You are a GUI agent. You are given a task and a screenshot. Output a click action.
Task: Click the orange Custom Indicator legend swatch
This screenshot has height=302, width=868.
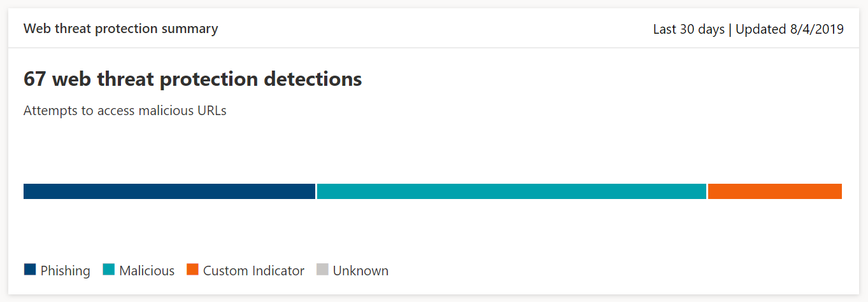pos(192,270)
